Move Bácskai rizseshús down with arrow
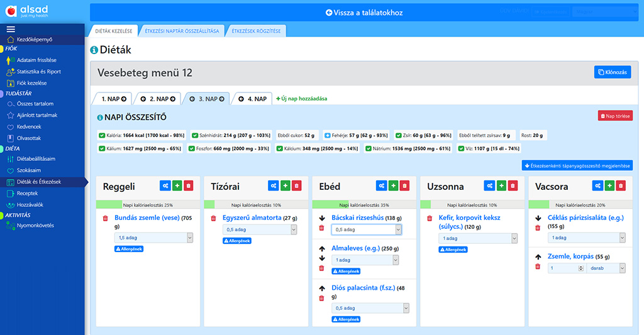 click(x=321, y=218)
